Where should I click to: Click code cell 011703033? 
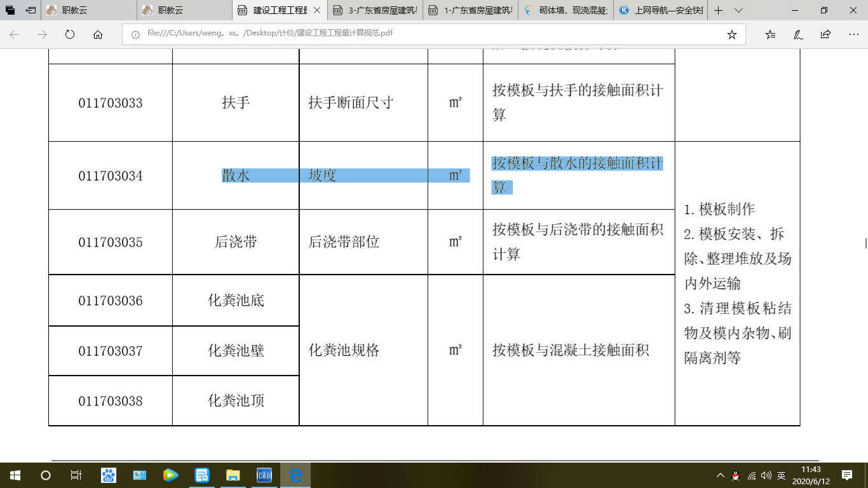[x=111, y=103]
